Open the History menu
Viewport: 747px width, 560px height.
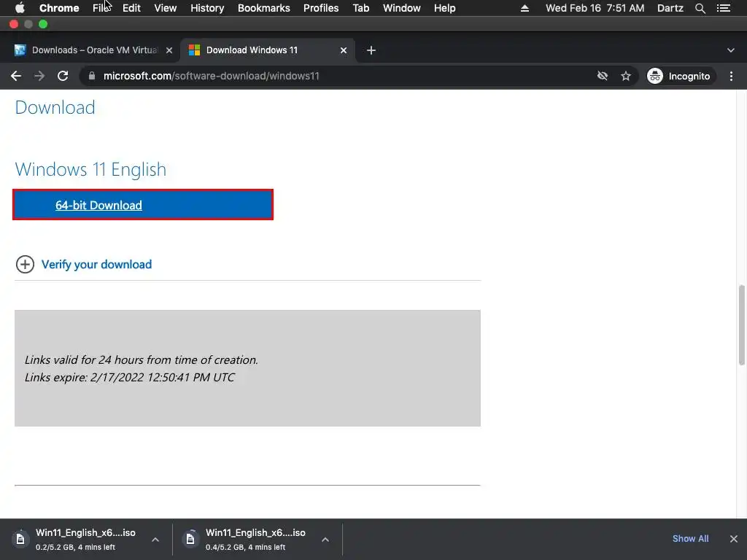click(207, 8)
